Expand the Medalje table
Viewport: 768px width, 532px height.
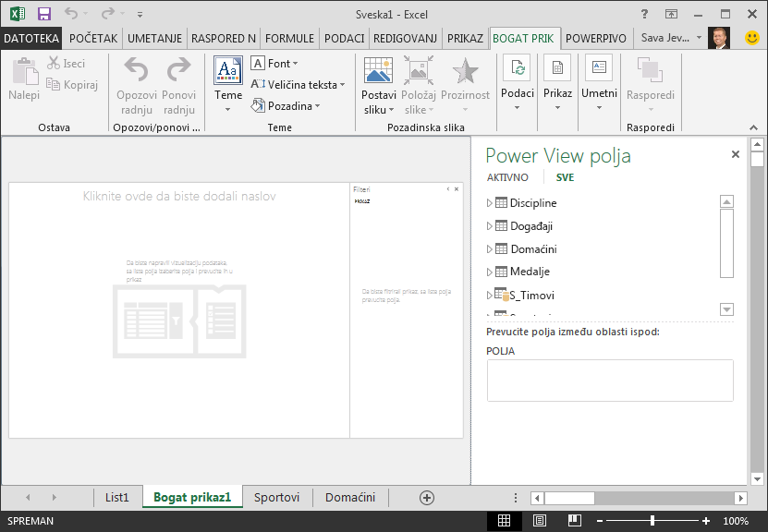click(489, 272)
